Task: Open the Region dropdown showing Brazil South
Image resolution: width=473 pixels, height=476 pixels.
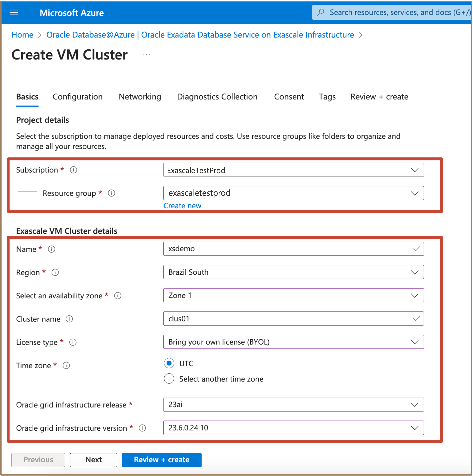Action: tap(293, 272)
